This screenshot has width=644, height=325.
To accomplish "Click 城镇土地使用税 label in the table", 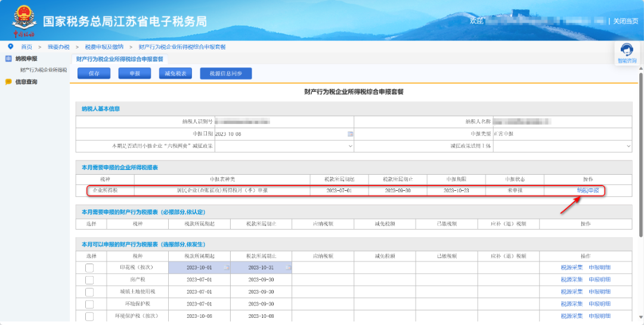I will coord(138,292).
